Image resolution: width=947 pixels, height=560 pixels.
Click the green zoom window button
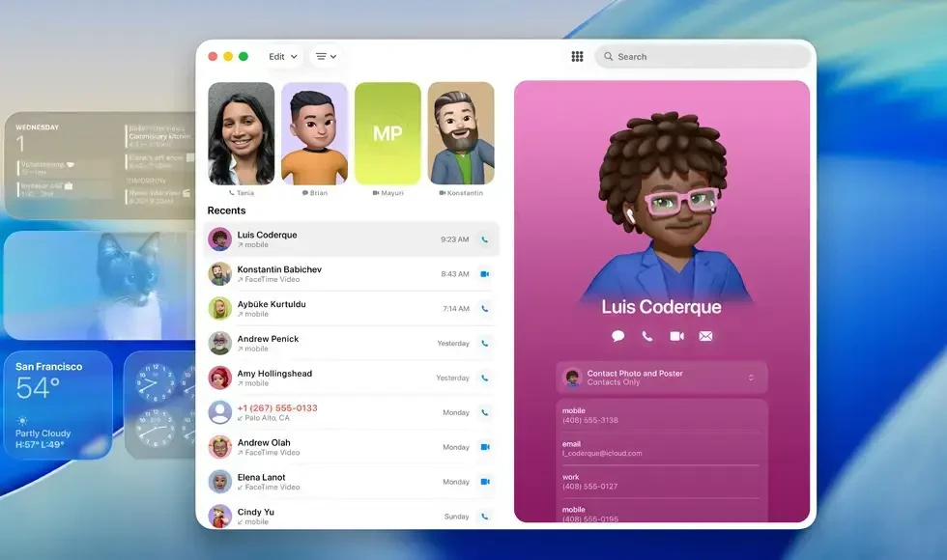(244, 56)
